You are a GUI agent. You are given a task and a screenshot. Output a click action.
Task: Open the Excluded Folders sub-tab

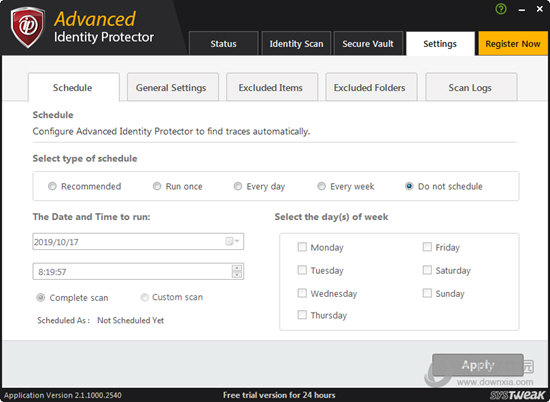click(x=371, y=87)
